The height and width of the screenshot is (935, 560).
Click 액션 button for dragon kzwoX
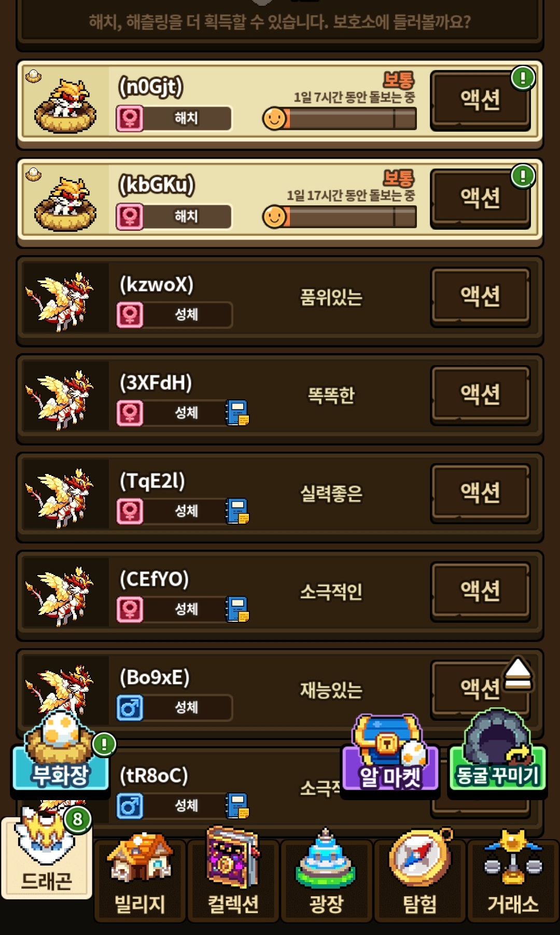point(480,296)
